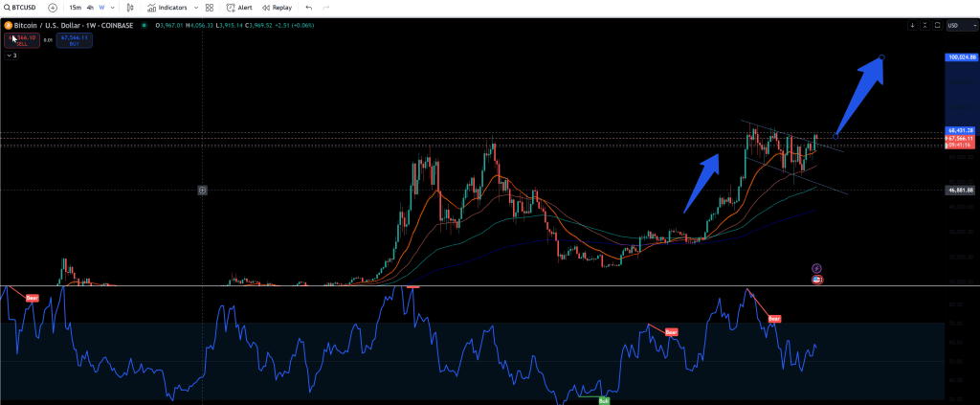Screen dimensions: 980x405
Task: Click the 67,566.11 current price label
Action: pyautogui.click(x=962, y=138)
